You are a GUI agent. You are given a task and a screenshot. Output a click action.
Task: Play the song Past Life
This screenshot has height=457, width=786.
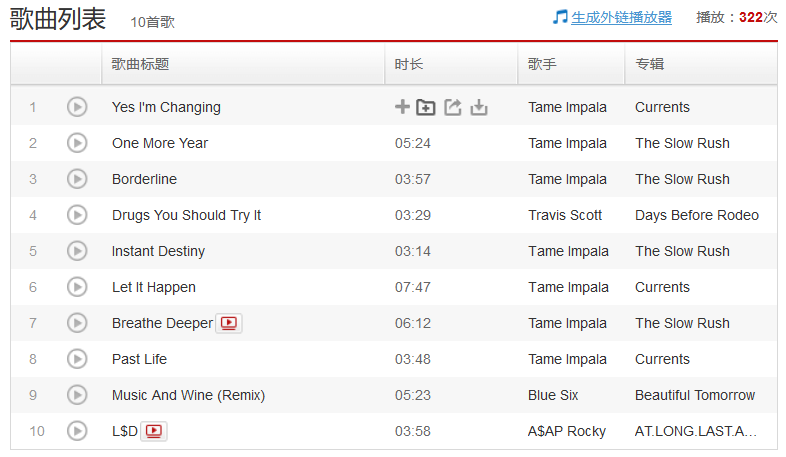pos(77,359)
